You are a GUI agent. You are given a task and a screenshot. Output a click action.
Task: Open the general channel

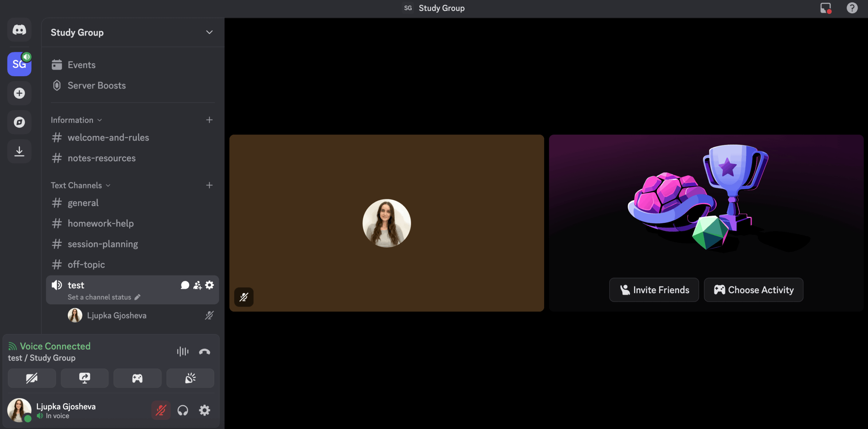click(x=133, y=203)
